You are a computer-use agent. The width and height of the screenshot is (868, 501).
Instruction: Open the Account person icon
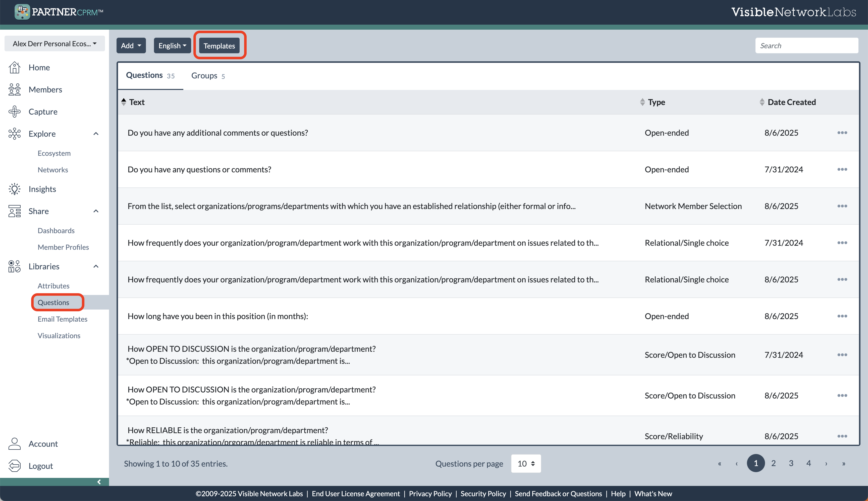click(15, 443)
